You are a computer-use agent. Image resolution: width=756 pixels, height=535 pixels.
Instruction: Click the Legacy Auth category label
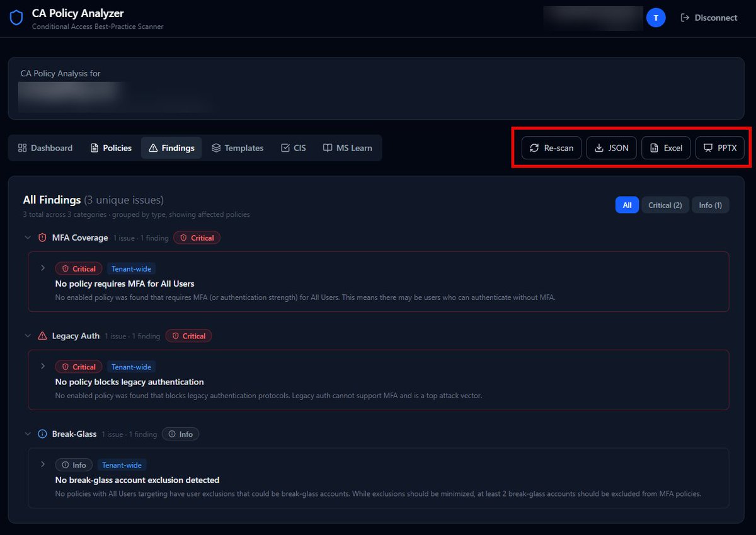[x=76, y=336]
